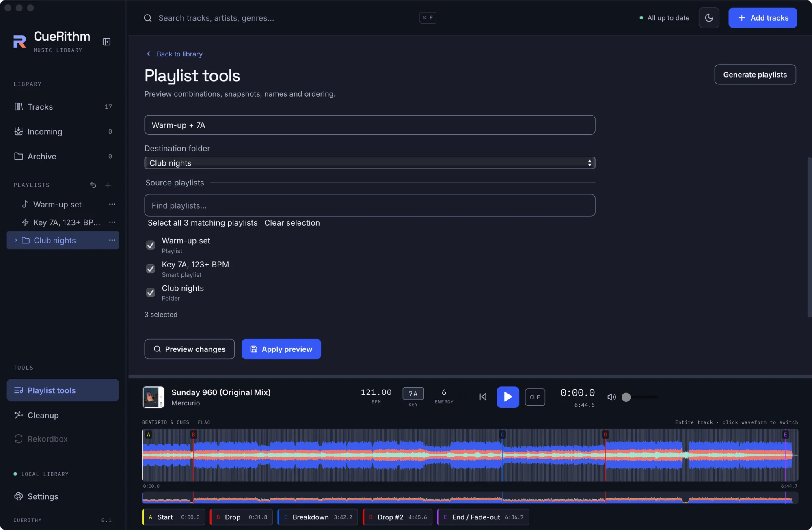Image resolution: width=812 pixels, height=530 pixels.
Task: Click Add tracks button
Action: tap(762, 18)
